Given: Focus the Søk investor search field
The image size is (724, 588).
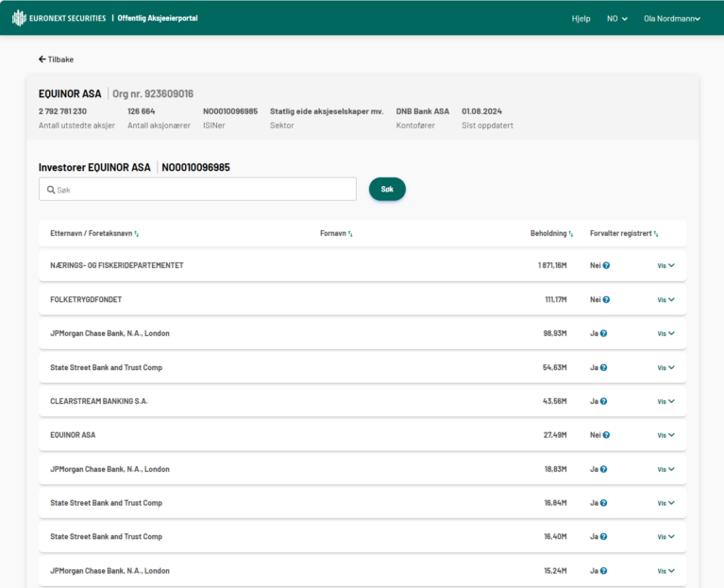Looking at the screenshot, I should tap(197, 189).
